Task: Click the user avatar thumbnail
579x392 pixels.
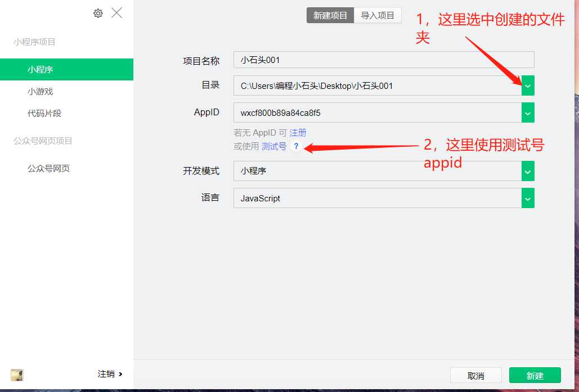Action: [x=17, y=375]
